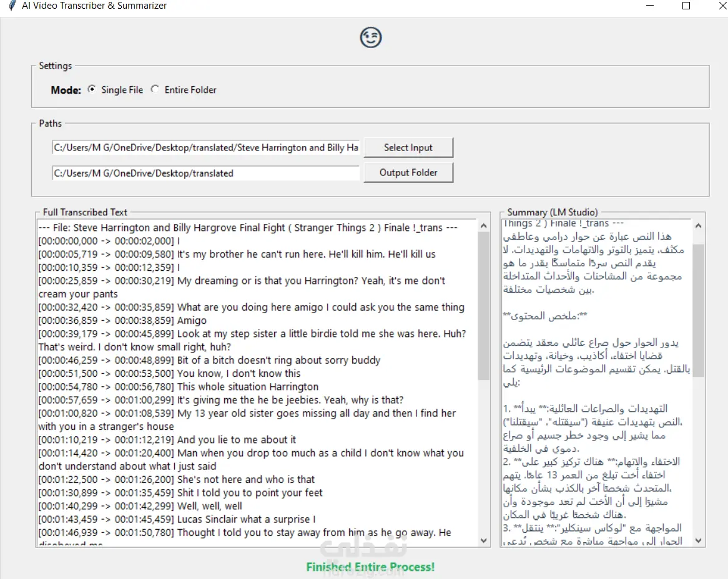Click the transcript scrollbar up arrow
Viewport: 728px width, 579px height.
tap(483, 226)
